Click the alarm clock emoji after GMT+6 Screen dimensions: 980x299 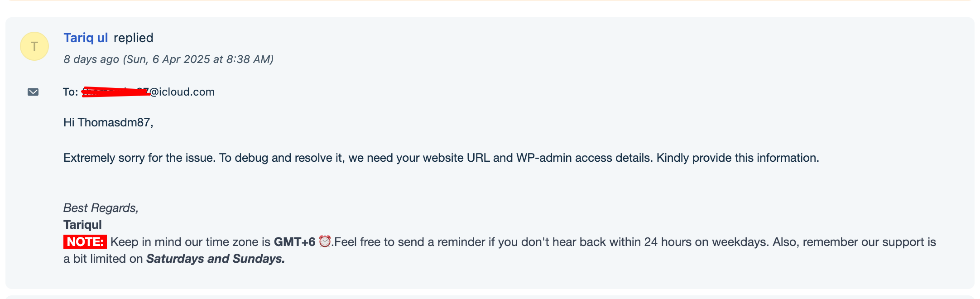325,241
